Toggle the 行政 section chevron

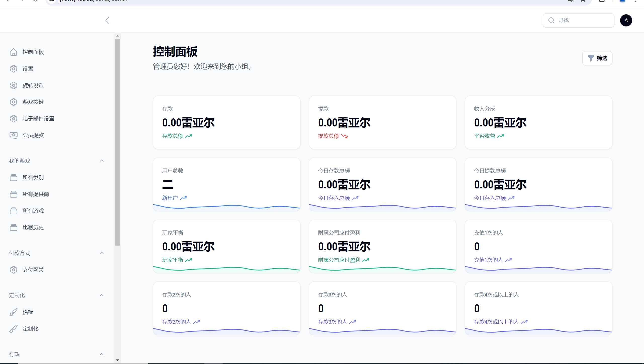point(102,354)
